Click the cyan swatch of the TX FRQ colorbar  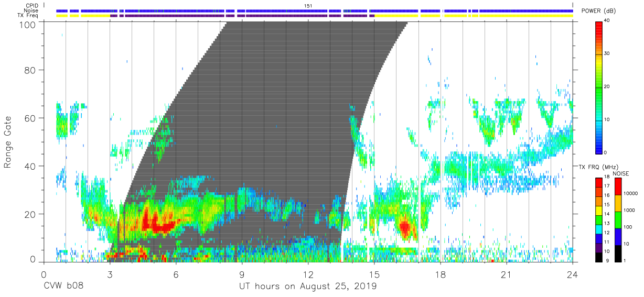[599, 228]
